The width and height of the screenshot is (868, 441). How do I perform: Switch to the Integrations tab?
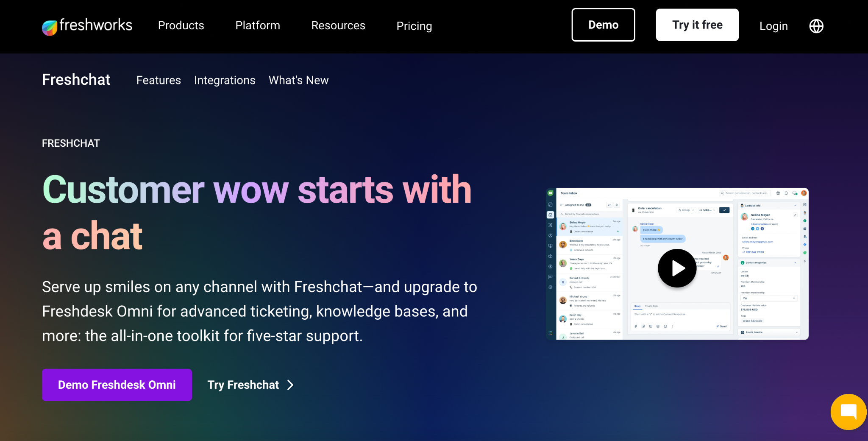pos(225,80)
